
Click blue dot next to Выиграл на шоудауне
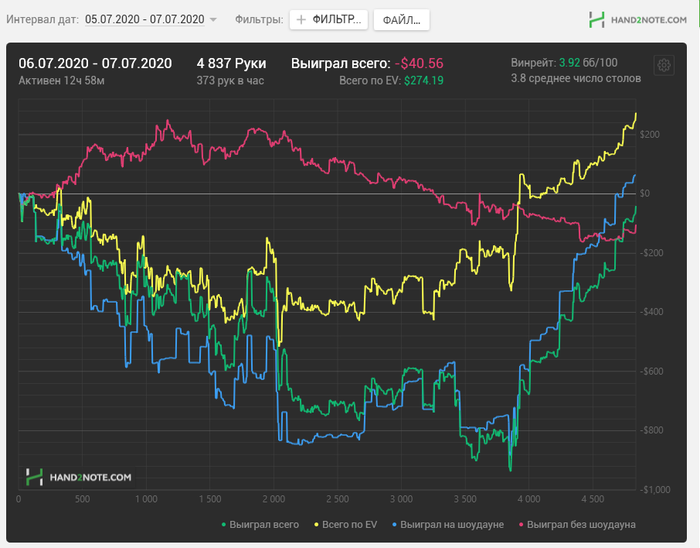394,525
